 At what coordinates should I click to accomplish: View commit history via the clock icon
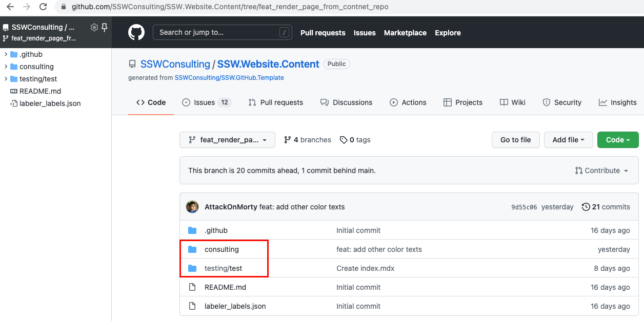pos(586,207)
